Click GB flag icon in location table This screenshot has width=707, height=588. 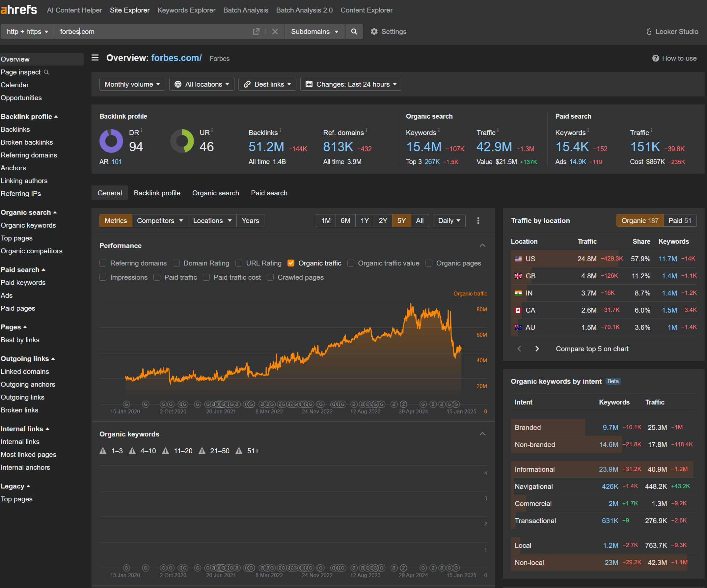(x=518, y=276)
